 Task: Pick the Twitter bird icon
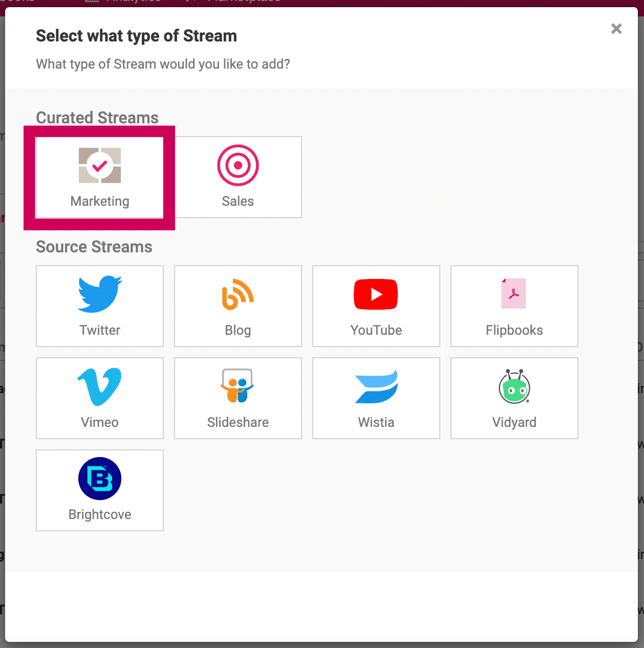click(100, 294)
